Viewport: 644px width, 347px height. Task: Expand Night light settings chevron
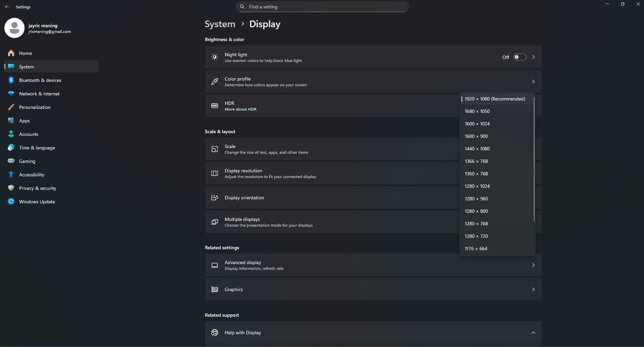(533, 57)
